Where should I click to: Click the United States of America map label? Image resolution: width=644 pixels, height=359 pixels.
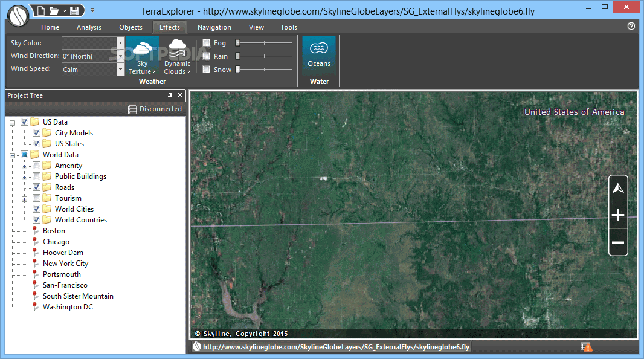[x=574, y=112]
